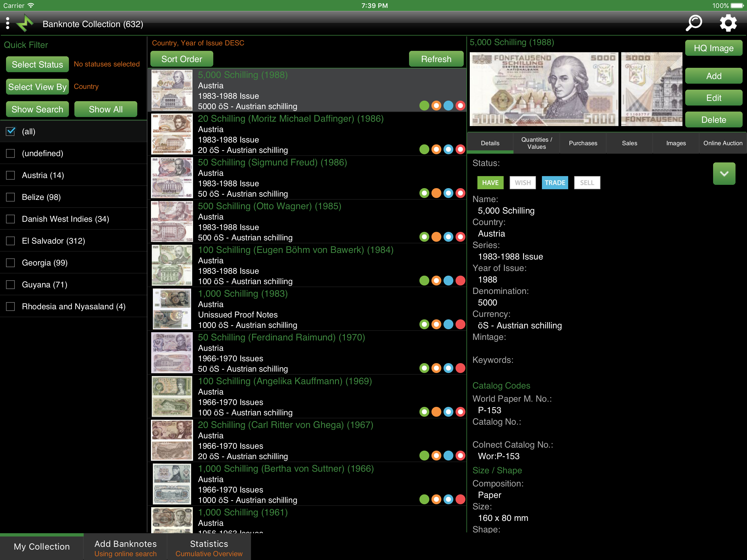This screenshot has width=747, height=560.
Task: Click orange status dot on 20 Schilling Daffinger row
Action: (436, 149)
